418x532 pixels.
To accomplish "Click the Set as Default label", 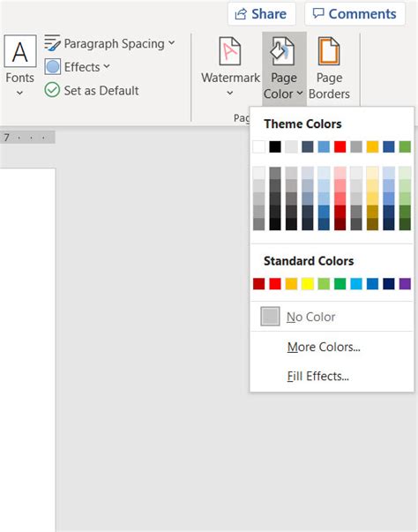I will click(x=101, y=91).
